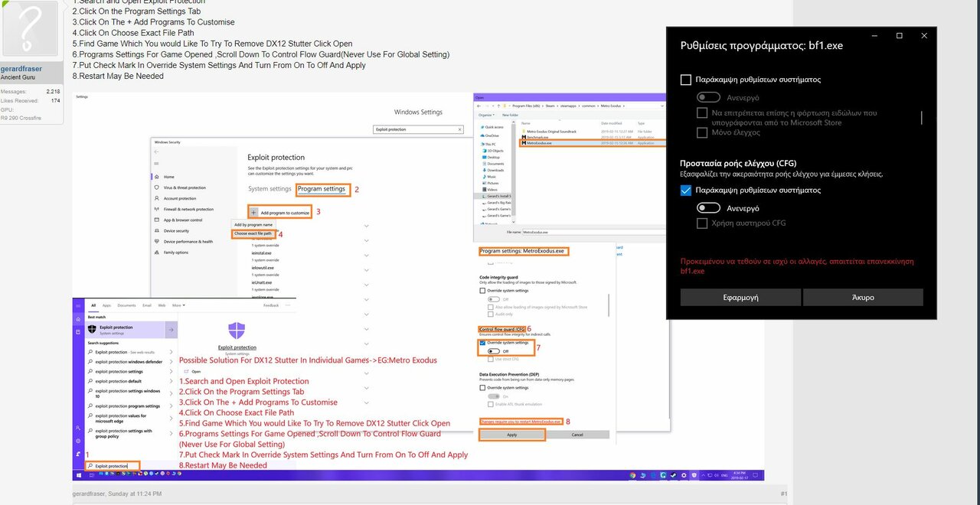Select OneDrive in file dialog tree
The width and height of the screenshot is (980, 505).
click(491, 135)
